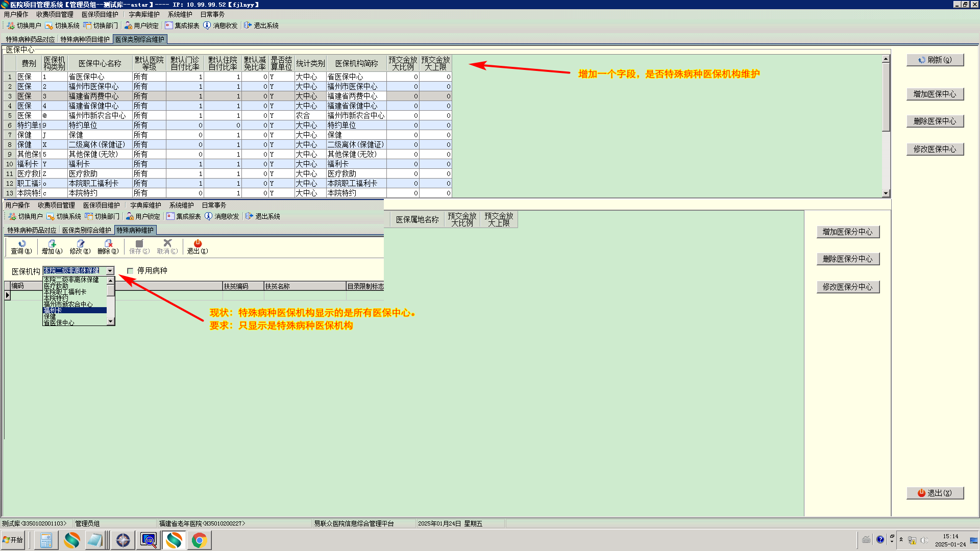Open the 字典库维护 menu
Screen dimensions: 980x551
[144, 14]
